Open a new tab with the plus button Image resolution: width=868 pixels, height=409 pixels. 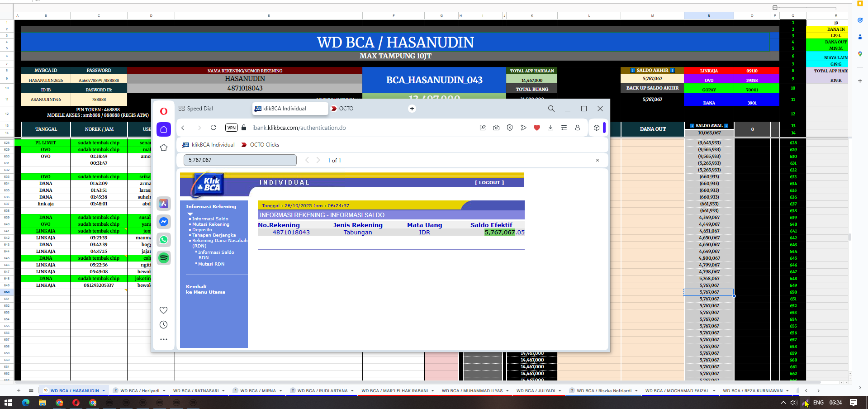click(412, 109)
